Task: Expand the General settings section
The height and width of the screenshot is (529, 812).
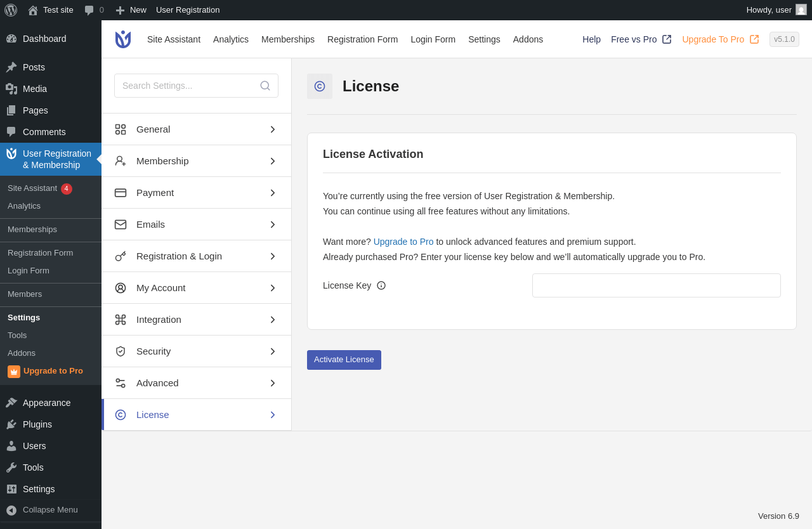Action: (x=197, y=129)
